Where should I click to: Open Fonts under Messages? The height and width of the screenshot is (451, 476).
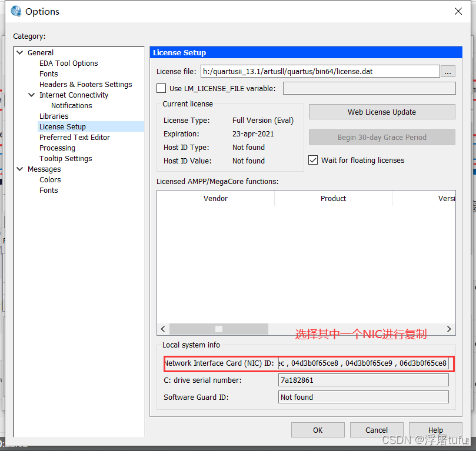(x=49, y=190)
